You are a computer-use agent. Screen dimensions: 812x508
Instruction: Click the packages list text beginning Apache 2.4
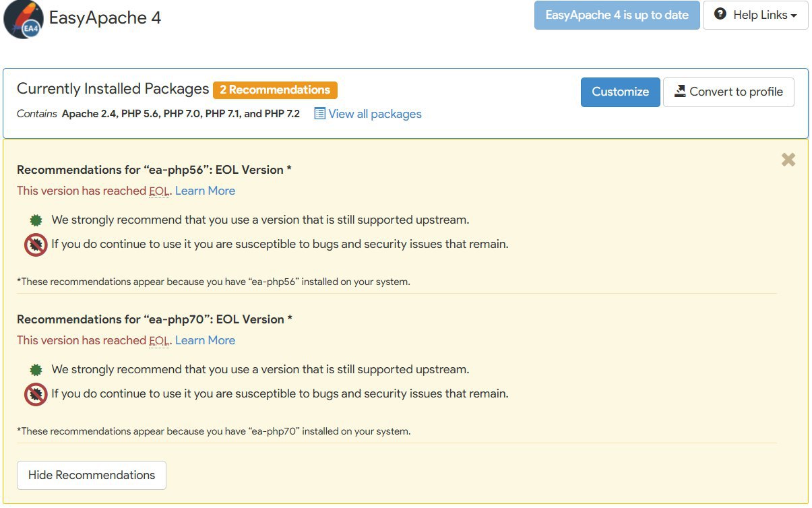181,114
